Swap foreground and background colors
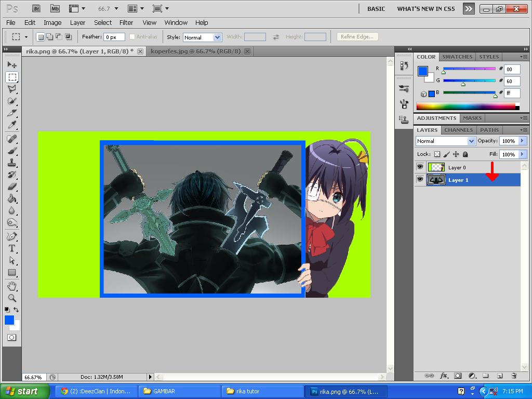The height and width of the screenshot is (399, 532). tap(16, 309)
